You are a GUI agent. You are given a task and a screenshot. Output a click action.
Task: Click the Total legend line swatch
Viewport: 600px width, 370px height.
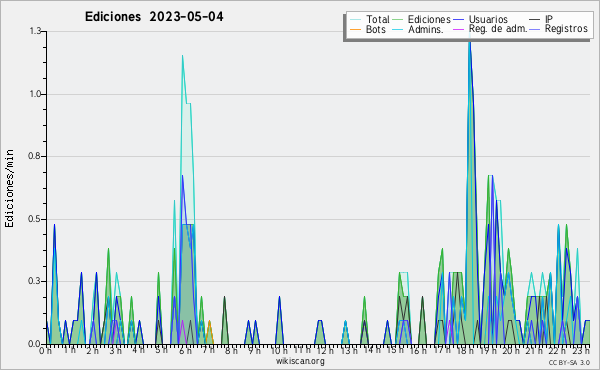click(x=355, y=20)
